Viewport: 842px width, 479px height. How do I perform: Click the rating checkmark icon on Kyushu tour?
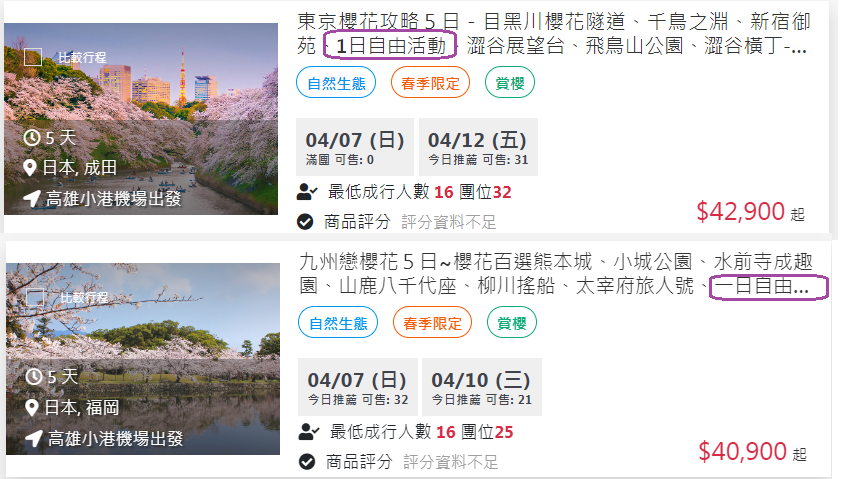pos(307,461)
